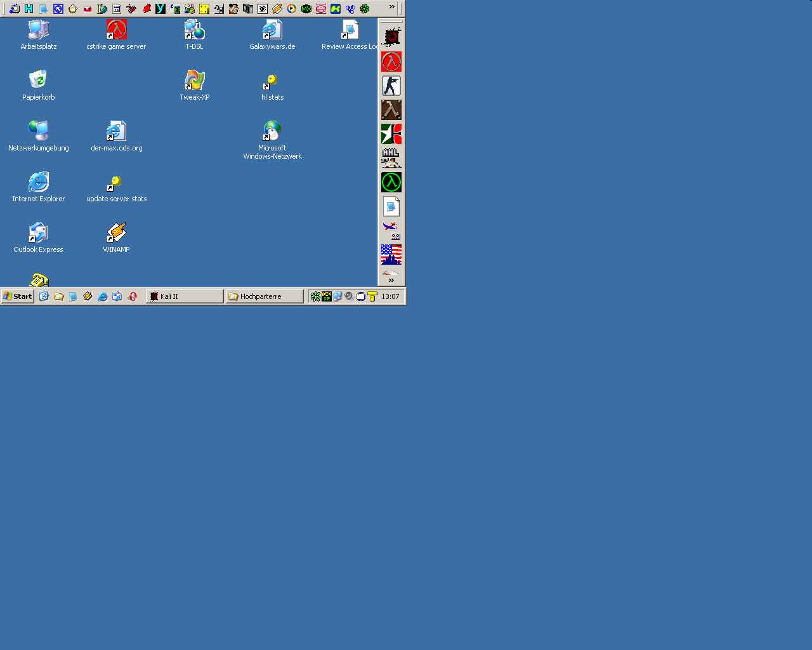Click the WinIP icon in the system tray
Viewport: 812px width, 650px height.
pyautogui.click(x=325, y=296)
